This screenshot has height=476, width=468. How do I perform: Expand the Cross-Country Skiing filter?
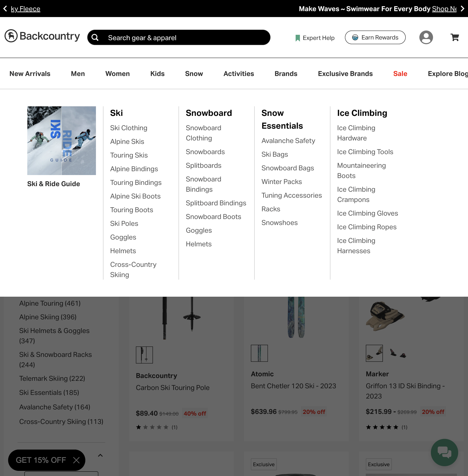61,422
